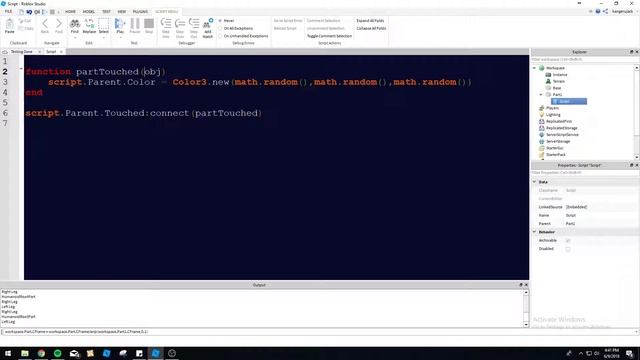The height and width of the screenshot is (360, 640).
Task: Toggle the Archivable checkbox
Action: pos(568,240)
